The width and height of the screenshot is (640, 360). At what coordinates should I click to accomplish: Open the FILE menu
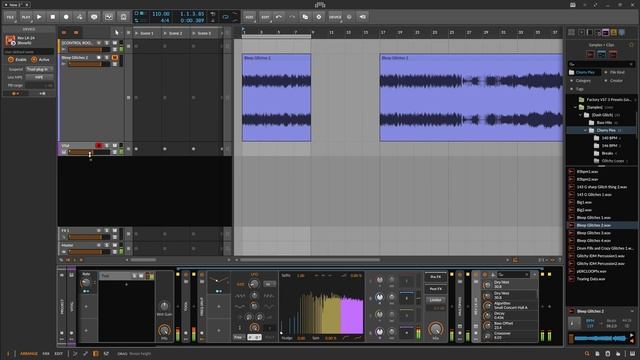pyautogui.click(x=10, y=17)
